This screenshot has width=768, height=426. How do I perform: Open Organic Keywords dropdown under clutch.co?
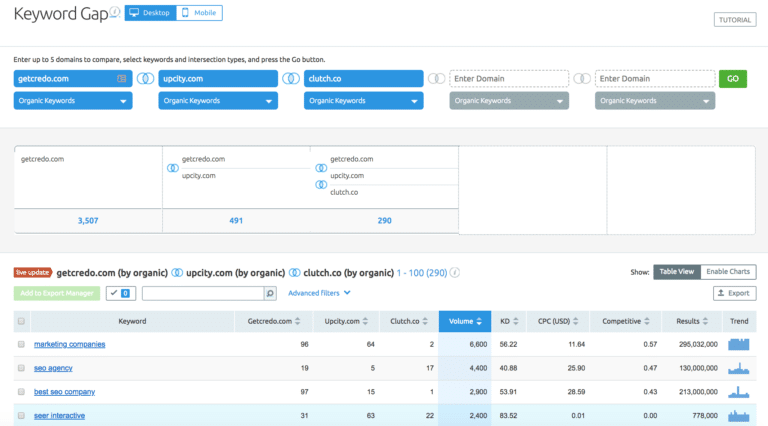pos(363,101)
